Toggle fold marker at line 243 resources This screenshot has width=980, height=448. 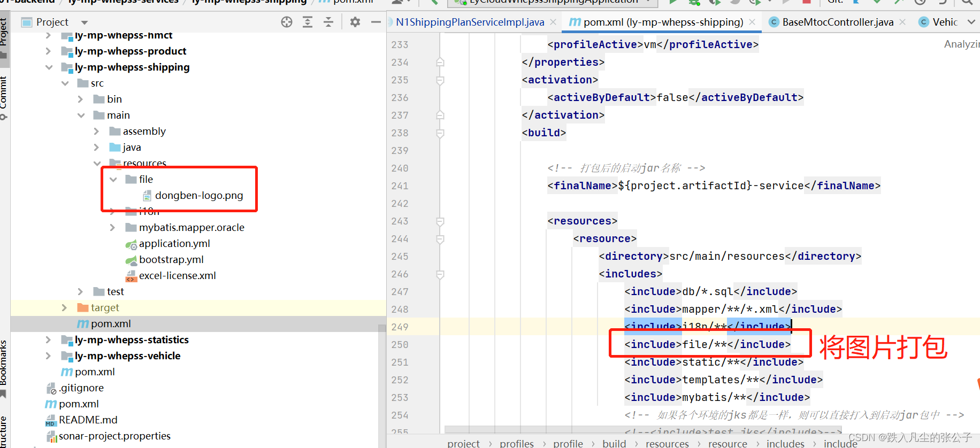click(440, 221)
